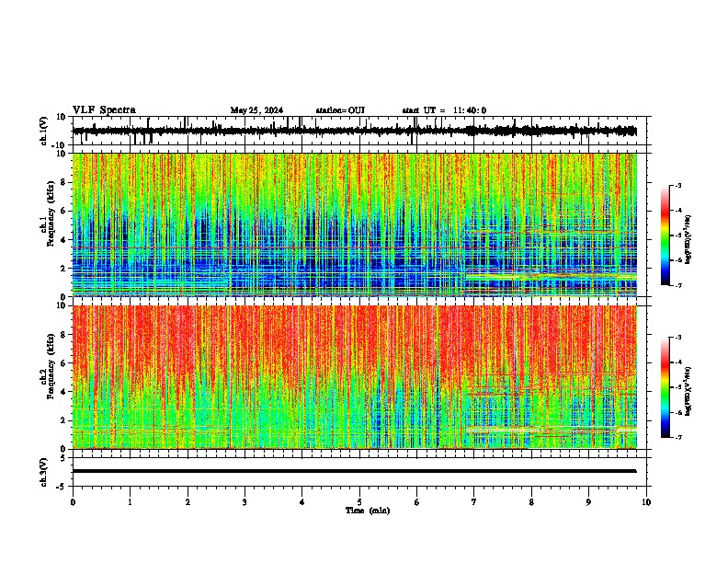Image resolution: width=728 pixels, height=563 pixels.
Task: Click the time axis tick label "9"
Action: click(588, 502)
